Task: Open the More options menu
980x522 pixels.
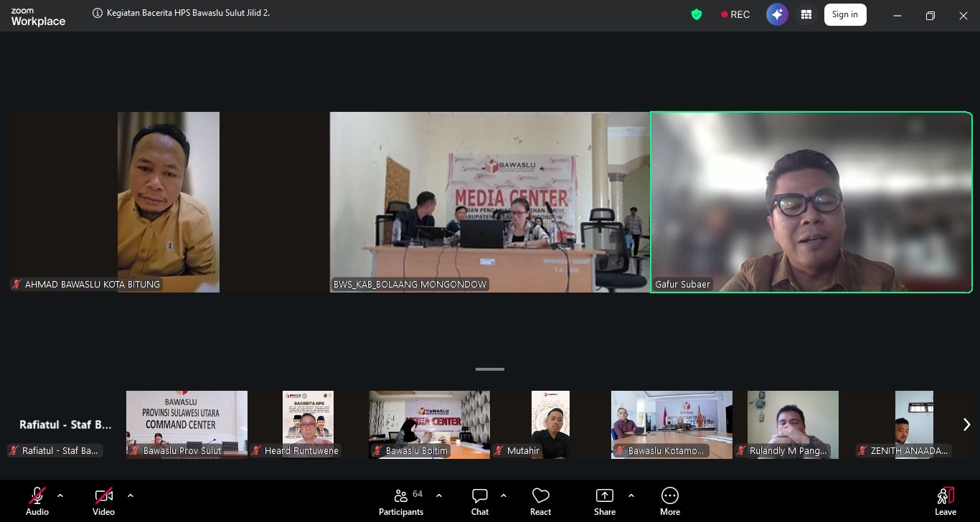Action: pyautogui.click(x=670, y=501)
